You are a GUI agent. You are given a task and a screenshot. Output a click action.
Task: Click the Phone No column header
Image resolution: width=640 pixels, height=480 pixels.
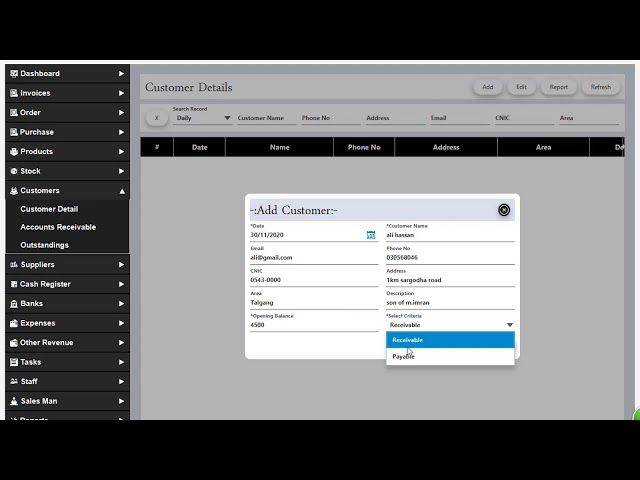pyautogui.click(x=364, y=147)
